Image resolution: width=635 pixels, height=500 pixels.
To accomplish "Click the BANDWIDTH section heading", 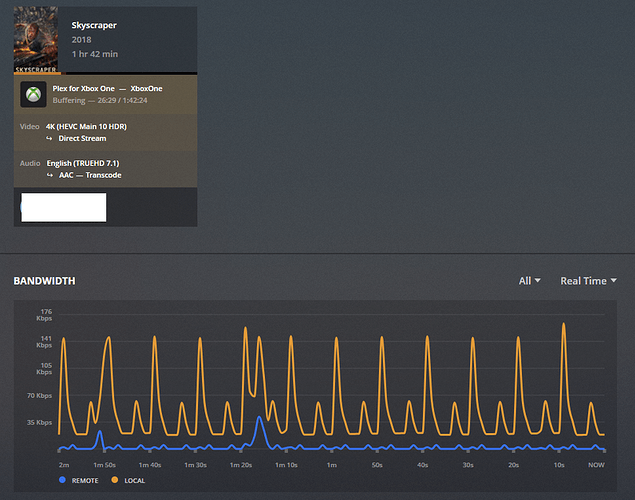I will (x=45, y=281).
